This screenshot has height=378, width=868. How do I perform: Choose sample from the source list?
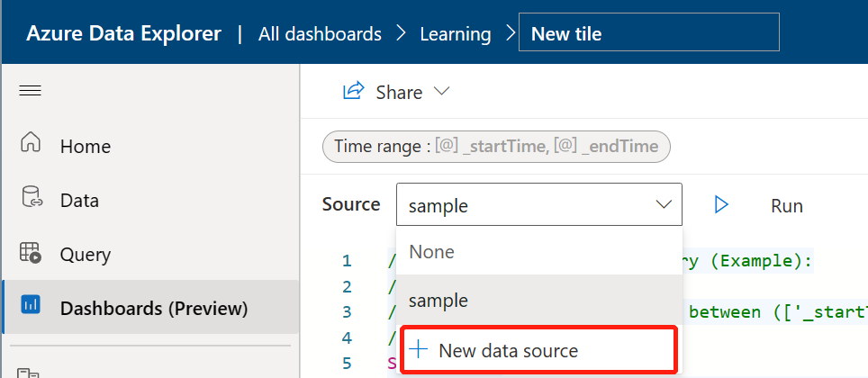point(539,300)
